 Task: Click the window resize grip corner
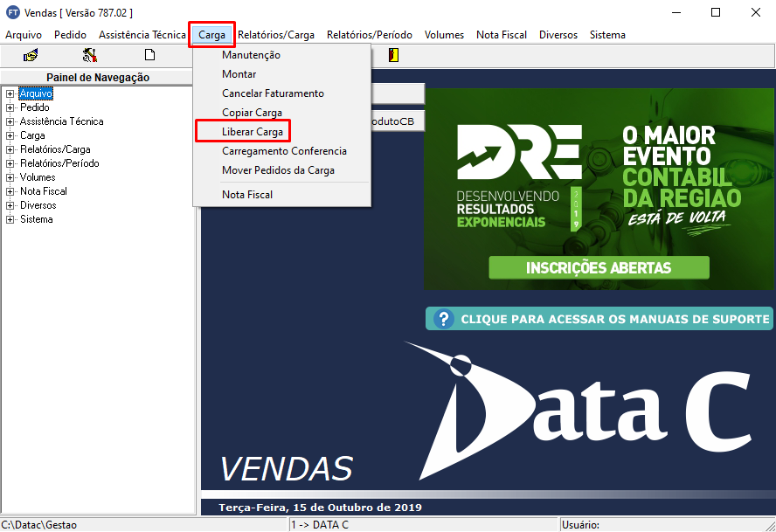(770, 526)
